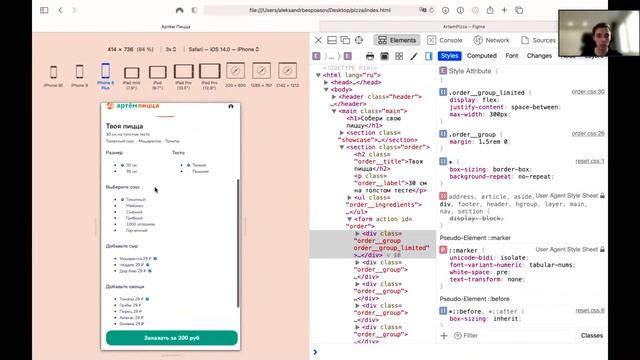Open order.css:30 source link
Viewport: 640px width, 360px height.
(x=588, y=92)
